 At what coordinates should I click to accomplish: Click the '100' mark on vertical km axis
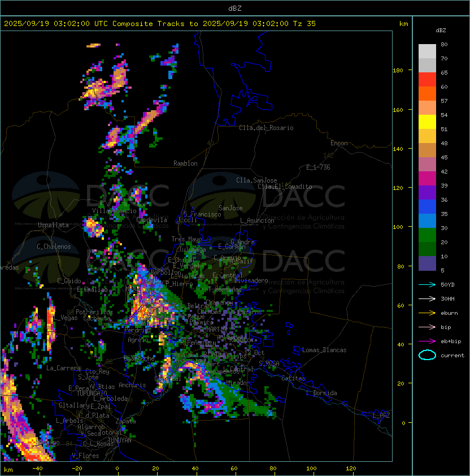tap(398, 227)
